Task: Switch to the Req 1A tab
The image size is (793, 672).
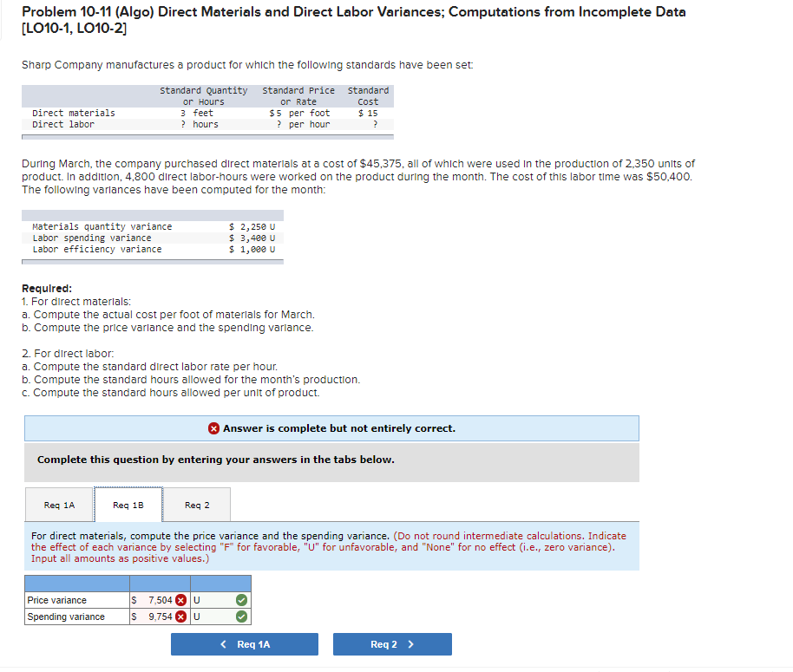Action: [x=58, y=504]
